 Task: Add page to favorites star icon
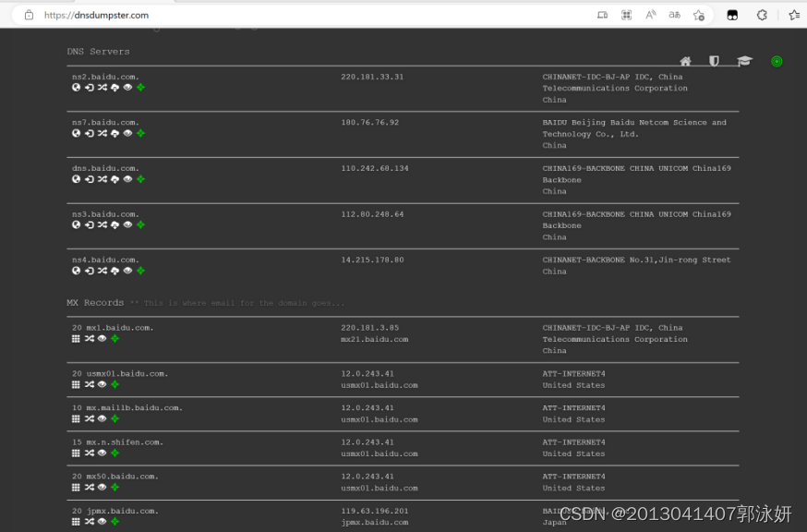(x=698, y=15)
